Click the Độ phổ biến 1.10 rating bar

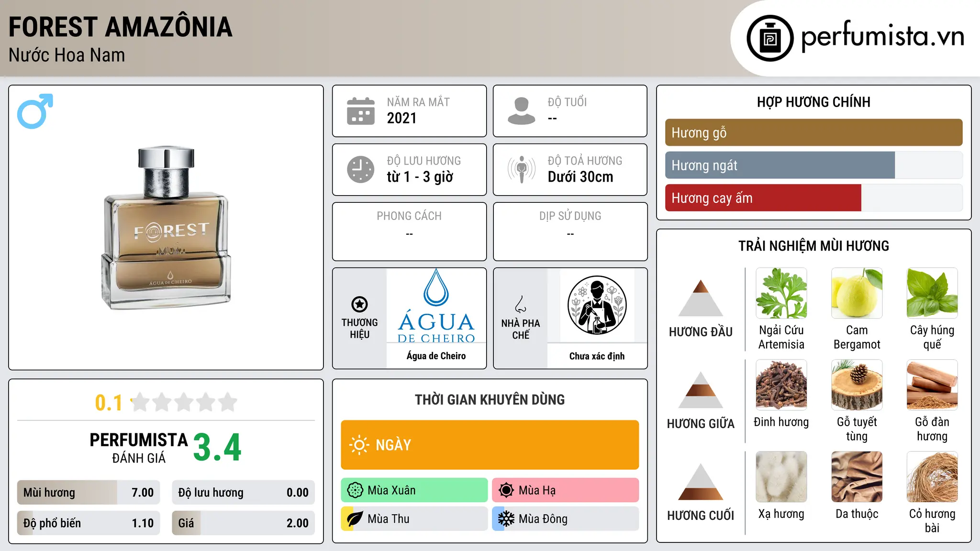tap(89, 523)
